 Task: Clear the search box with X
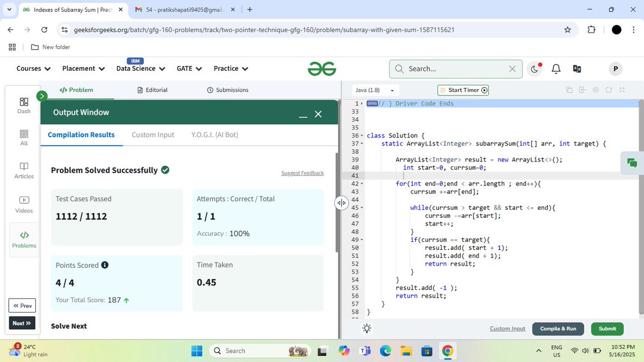[x=512, y=69]
